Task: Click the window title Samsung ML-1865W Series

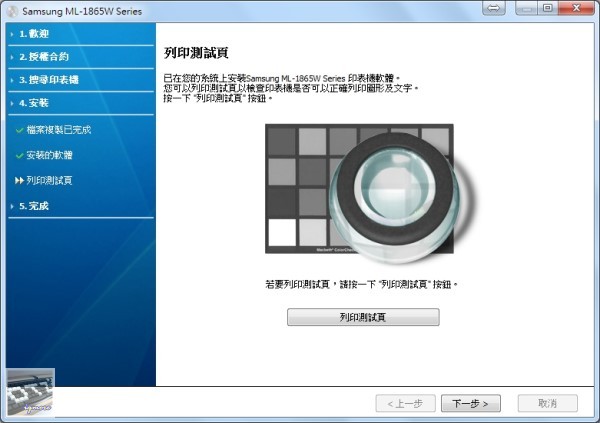Action: coord(82,11)
